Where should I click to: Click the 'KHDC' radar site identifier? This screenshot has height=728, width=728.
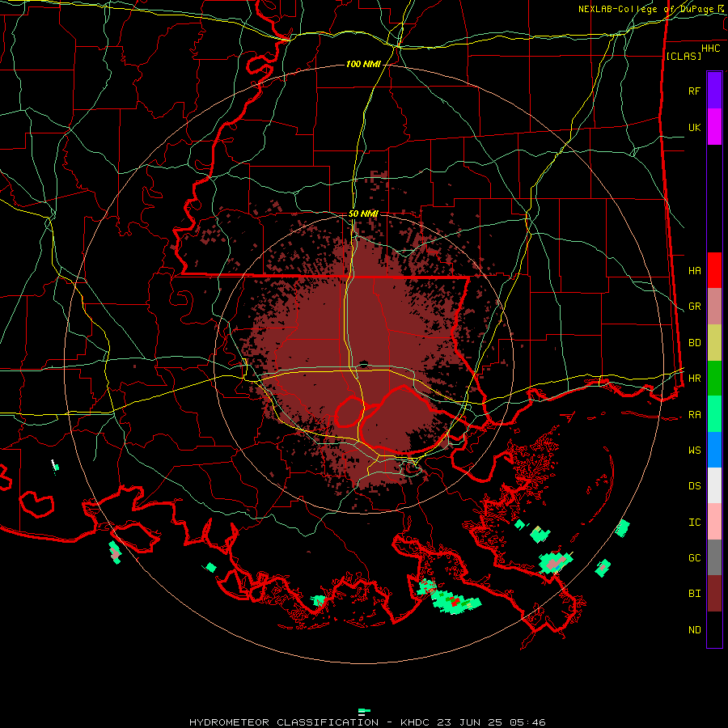point(416,722)
